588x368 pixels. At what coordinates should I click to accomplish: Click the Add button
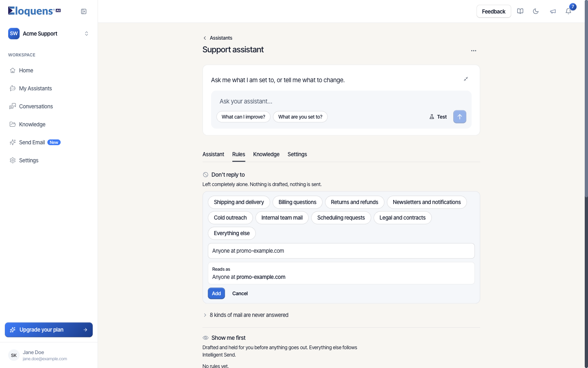(216, 294)
